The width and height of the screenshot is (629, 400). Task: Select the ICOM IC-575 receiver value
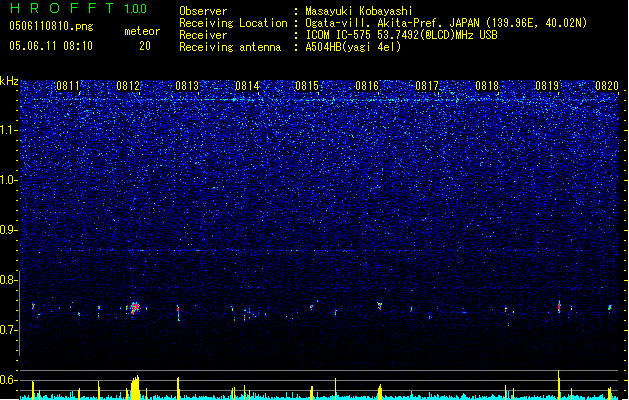coord(401,35)
